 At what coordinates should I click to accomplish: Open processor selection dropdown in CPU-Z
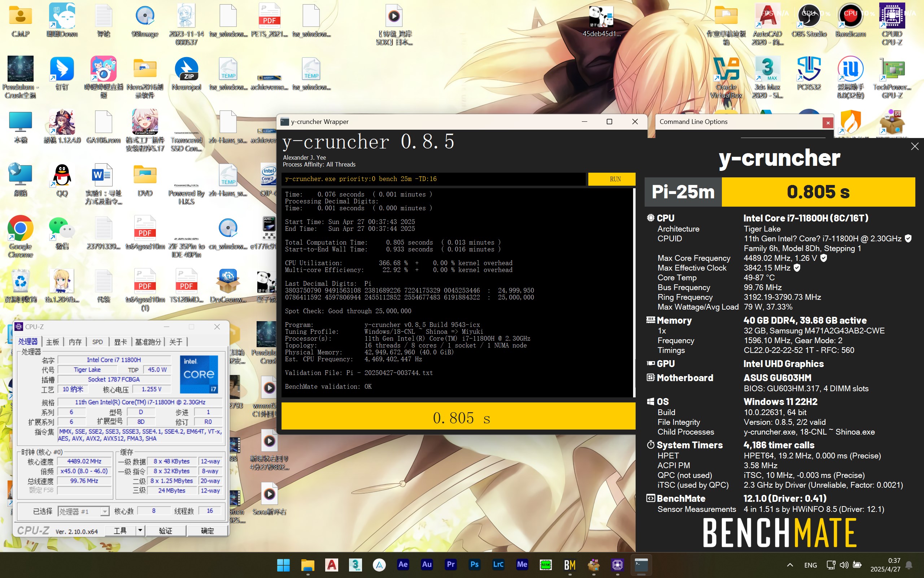point(104,511)
